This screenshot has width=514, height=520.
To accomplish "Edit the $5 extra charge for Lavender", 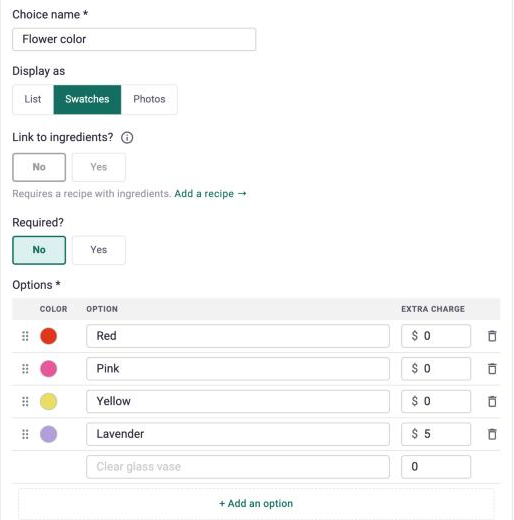I will (436, 434).
